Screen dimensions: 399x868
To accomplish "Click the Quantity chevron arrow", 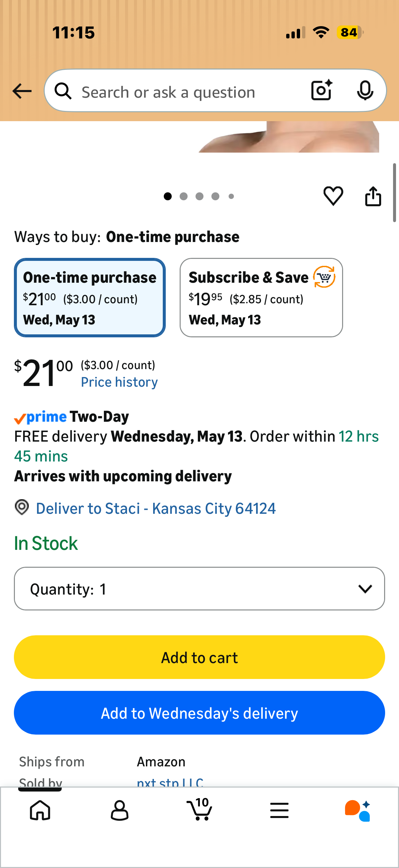I will (x=365, y=589).
